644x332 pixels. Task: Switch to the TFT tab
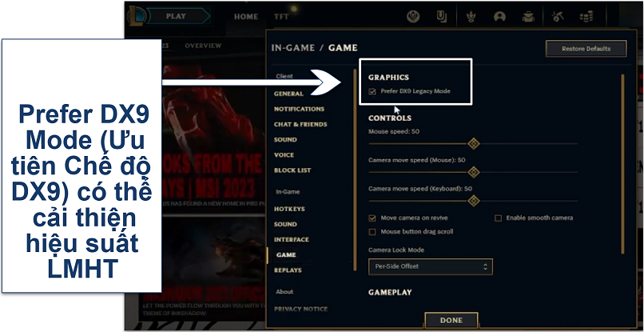point(281,17)
